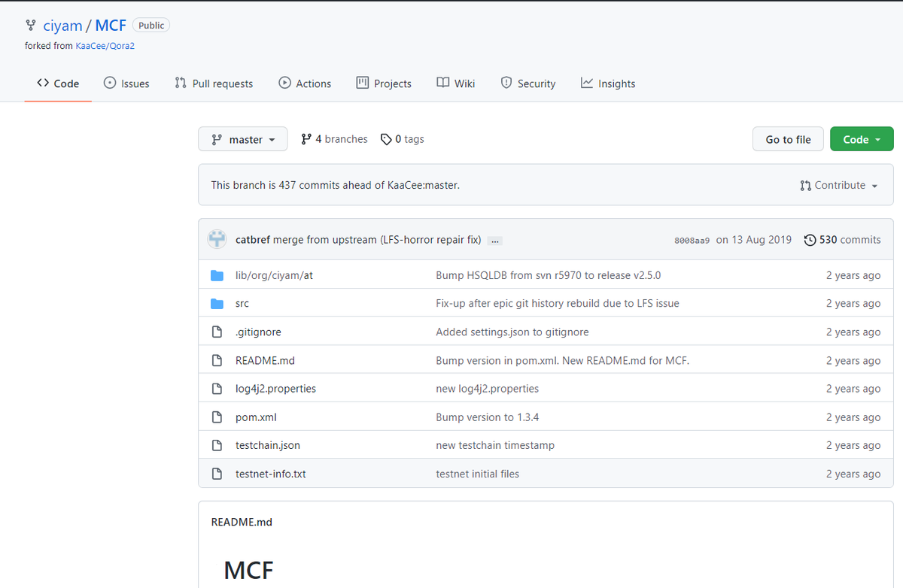Open 'testnet initial files' commit message
Viewport: 903px width, 588px height.
pos(478,474)
